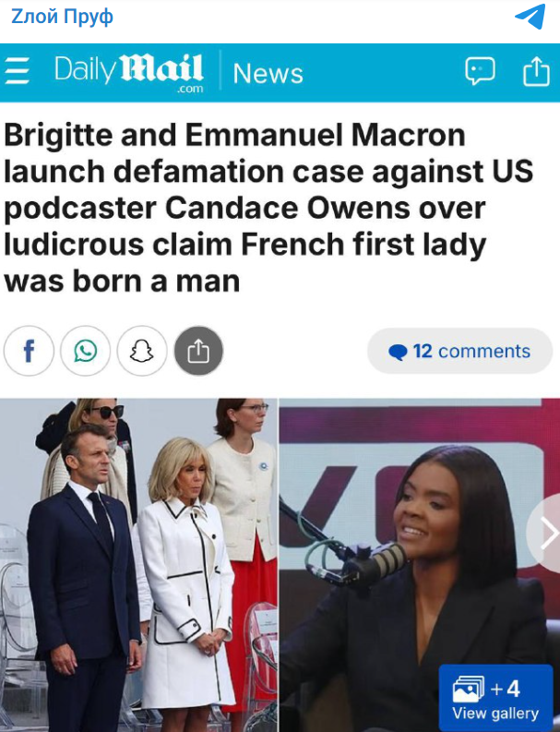The image size is (560, 732).
Task: Share article via Snapchat icon
Action: 142,351
